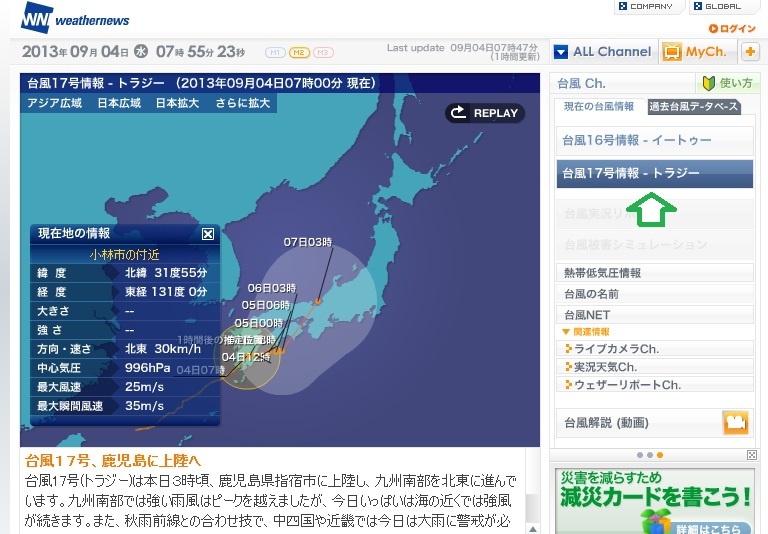Select アジア広域 map view
Image resolution: width=768 pixels, height=534 pixels.
click(x=55, y=103)
